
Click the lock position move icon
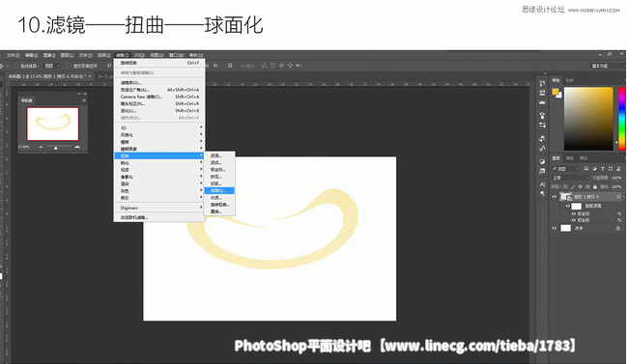(580, 186)
